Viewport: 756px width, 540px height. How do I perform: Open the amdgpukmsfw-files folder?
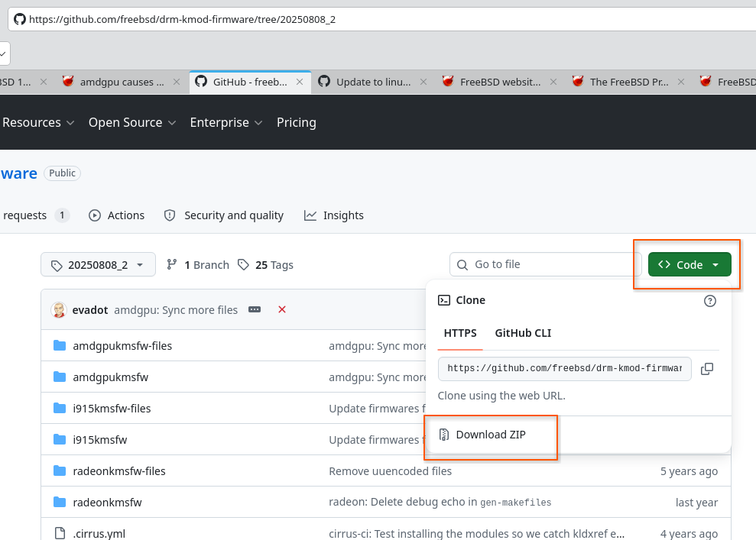122,346
